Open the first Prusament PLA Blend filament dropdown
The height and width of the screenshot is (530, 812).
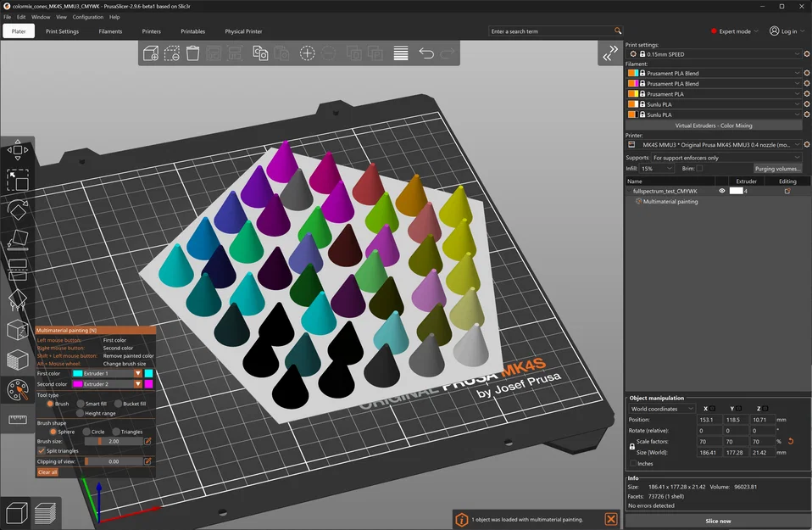(x=715, y=73)
